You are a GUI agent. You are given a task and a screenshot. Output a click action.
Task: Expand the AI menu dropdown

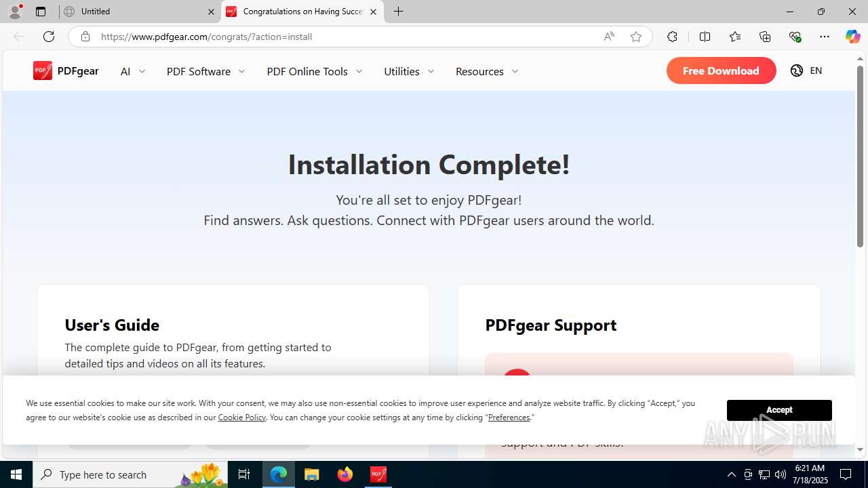[133, 71]
